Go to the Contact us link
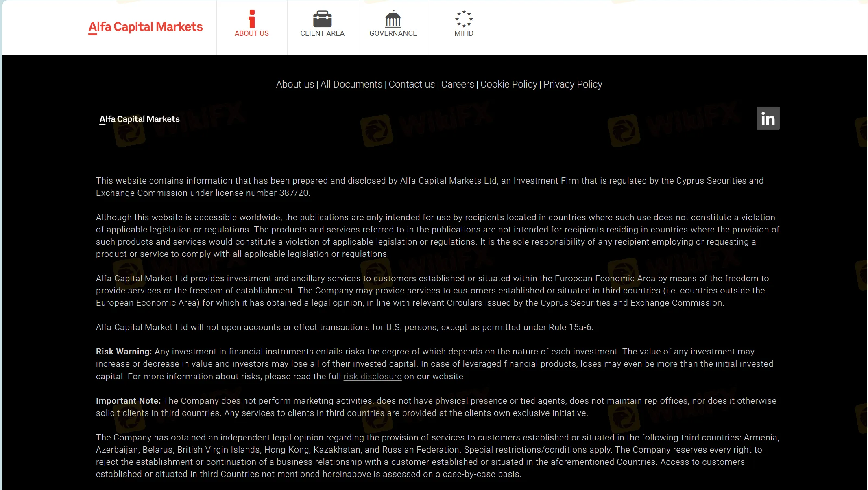This screenshot has height=490, width=868. pyautogui.click(x=412, y=84)
